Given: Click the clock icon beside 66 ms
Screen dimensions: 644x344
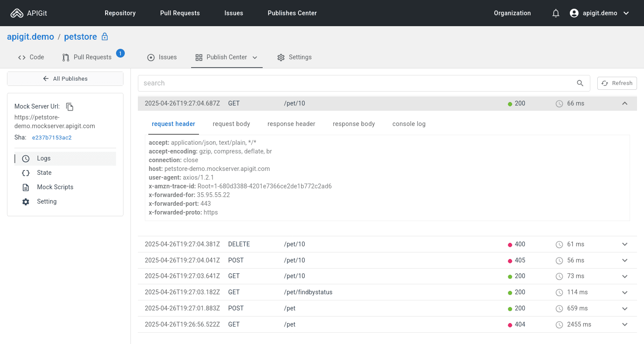Looking at the screenshot, I should point(559,104).
